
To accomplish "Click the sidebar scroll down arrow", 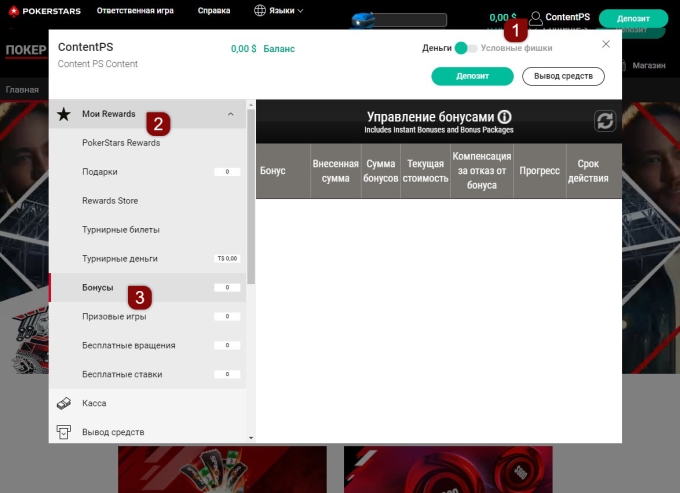I will tap(251, 438).
